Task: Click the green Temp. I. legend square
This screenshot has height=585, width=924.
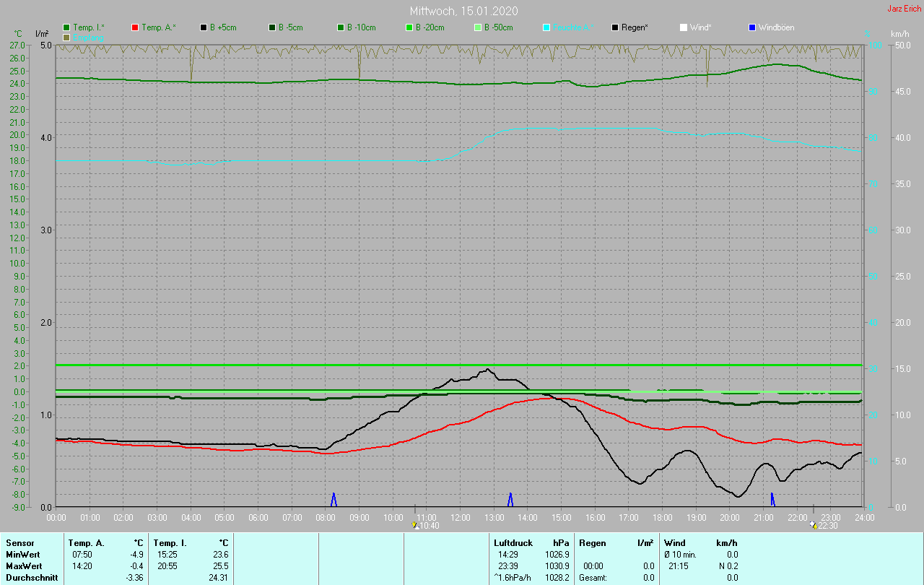Action: click(67, 27)
